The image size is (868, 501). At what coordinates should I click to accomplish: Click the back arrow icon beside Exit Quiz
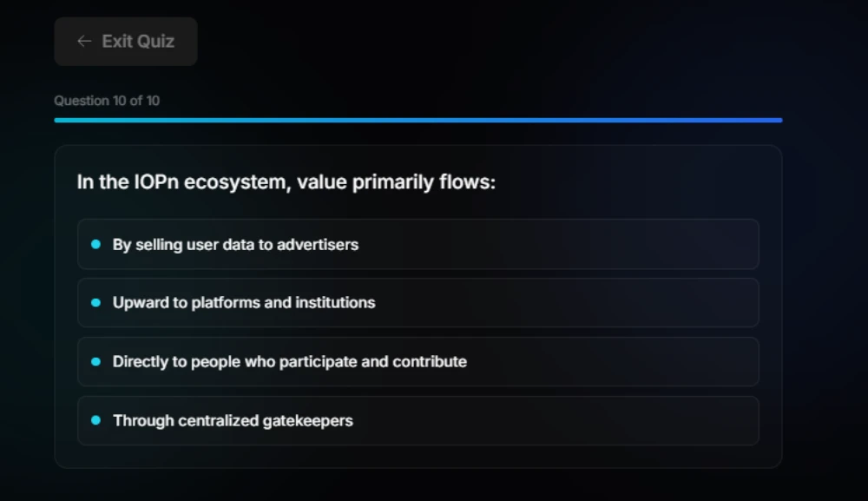pyautogui.click(x=84, y=41)
